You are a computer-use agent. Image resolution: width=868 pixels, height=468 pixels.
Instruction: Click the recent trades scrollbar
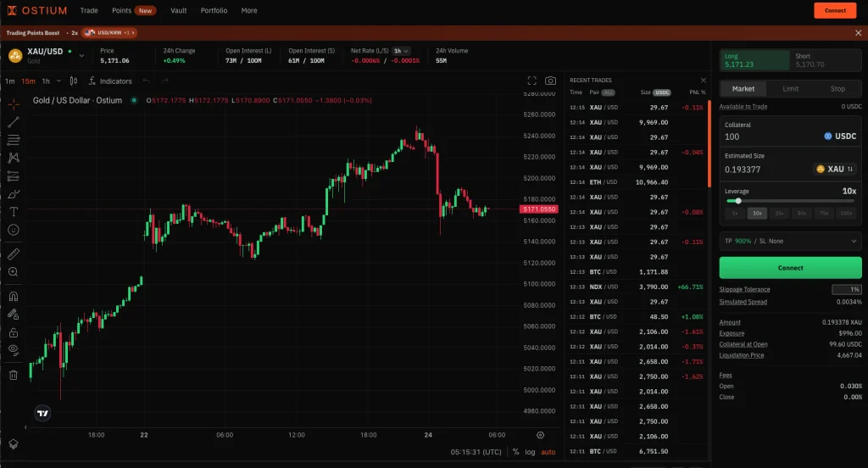709,144
